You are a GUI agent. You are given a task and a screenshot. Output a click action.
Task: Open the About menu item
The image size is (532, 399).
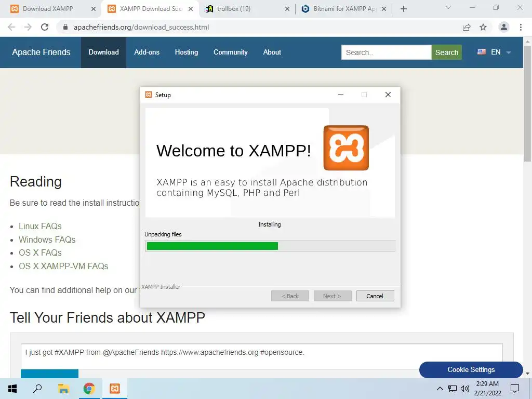point(272,52)
